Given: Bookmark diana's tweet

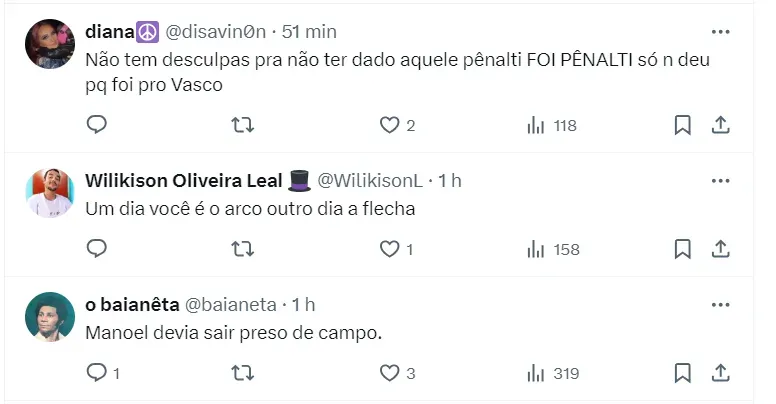Looking at the screenshot, I should pos(682,125).
